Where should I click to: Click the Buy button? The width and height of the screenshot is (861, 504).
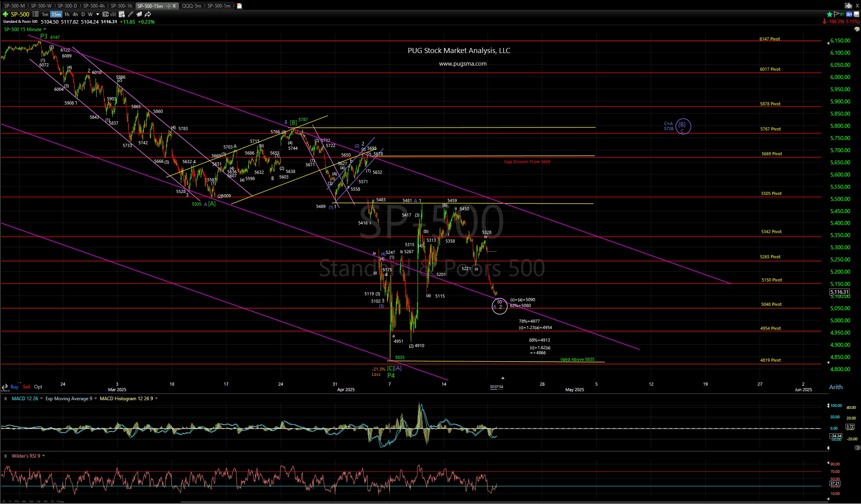(x=15, y=387)
